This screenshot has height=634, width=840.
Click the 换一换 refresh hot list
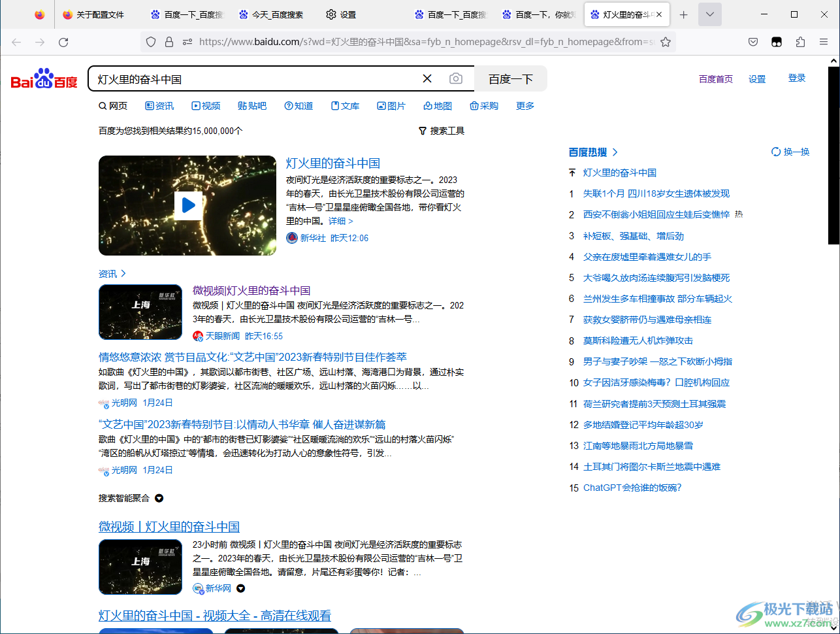[790, 152]
